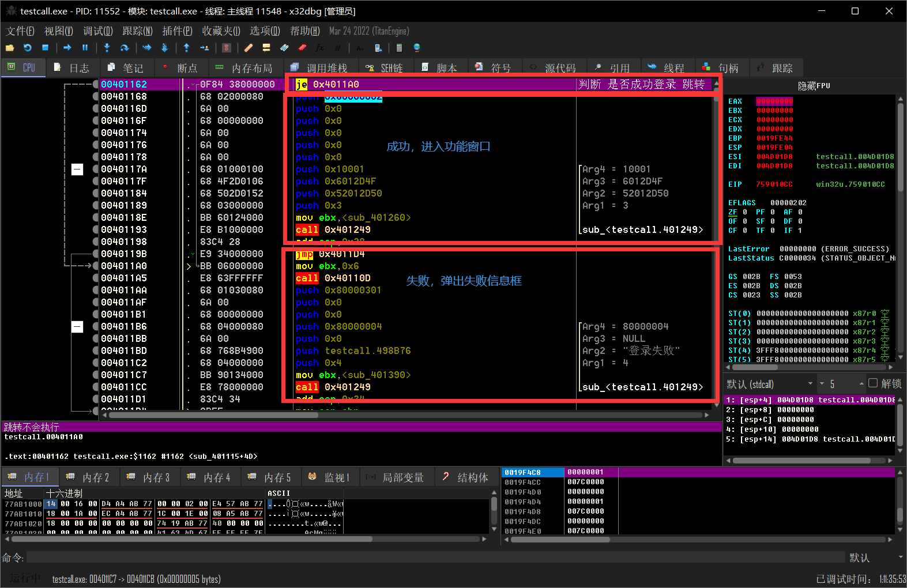Screen dimensions: 907x588
Task: Toggle breakpoint bullet at address 00401198
Action: click(x=96, y=242)
